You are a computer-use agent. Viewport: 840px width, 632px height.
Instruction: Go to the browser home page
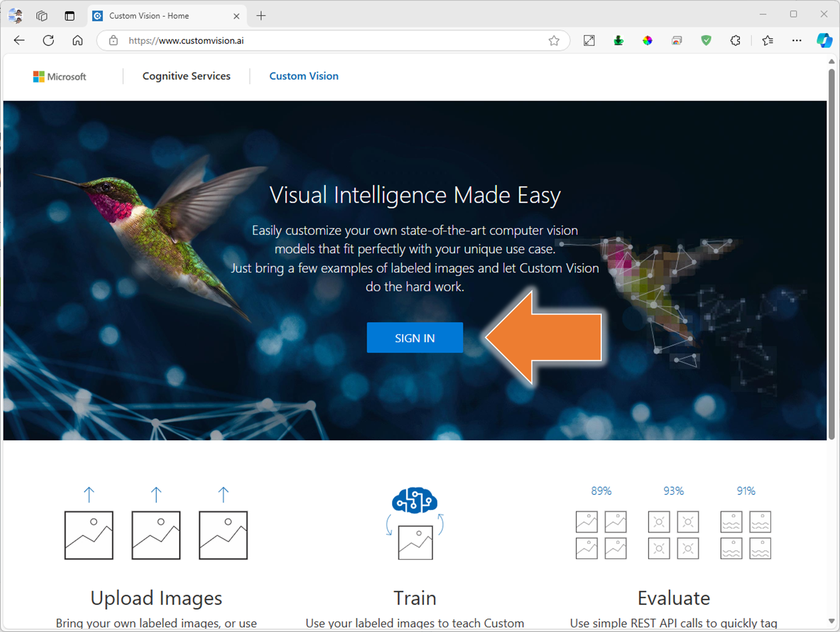pyautogui.click(x=78, y=40)
